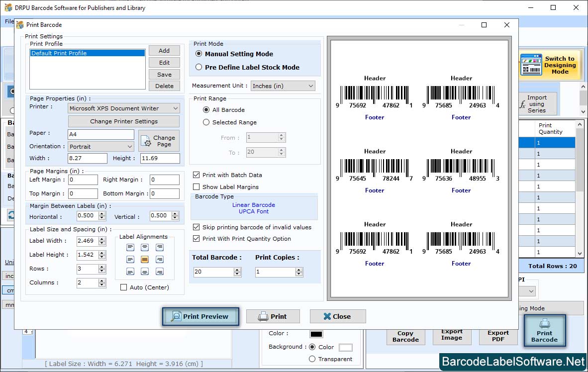Click Top Margin input field

83,193
